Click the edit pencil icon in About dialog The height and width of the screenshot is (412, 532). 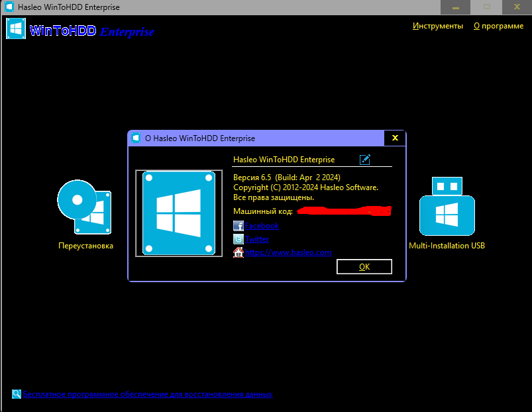click(365, 160)
